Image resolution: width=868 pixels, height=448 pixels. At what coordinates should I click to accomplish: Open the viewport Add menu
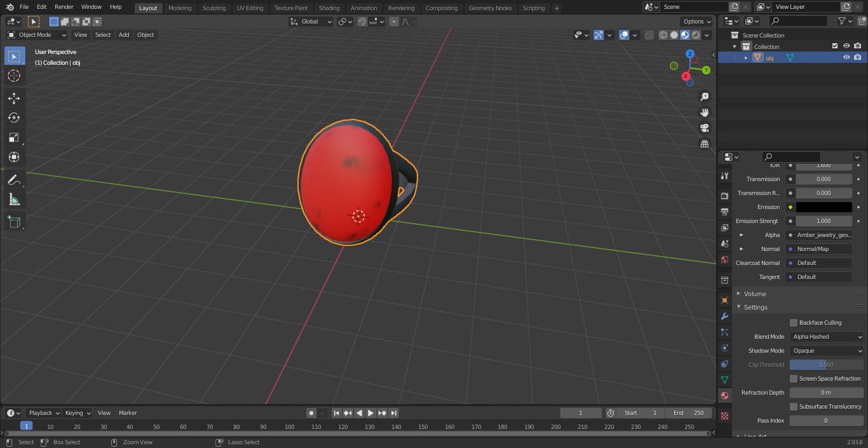124,35
